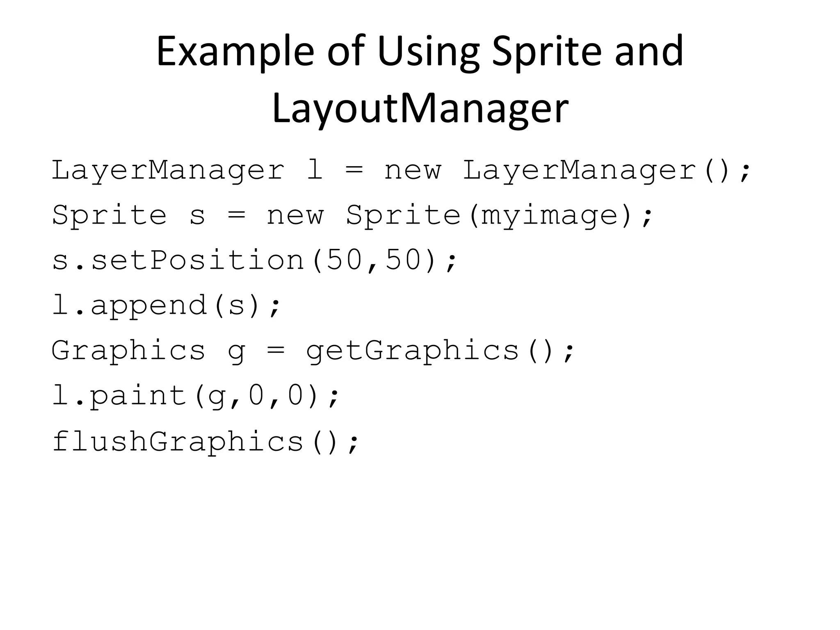This screenshot has width=840, height=630.
Task: Click the code line 'l.append(s);'
Action: coord(166,306)
